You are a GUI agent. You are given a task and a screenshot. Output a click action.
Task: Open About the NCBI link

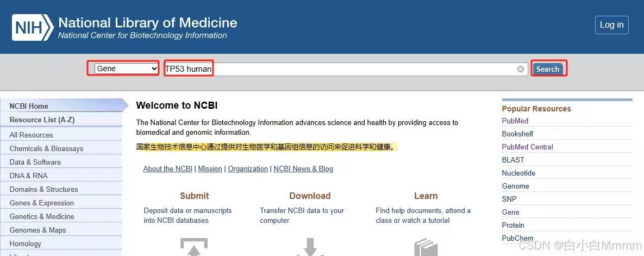167,168
